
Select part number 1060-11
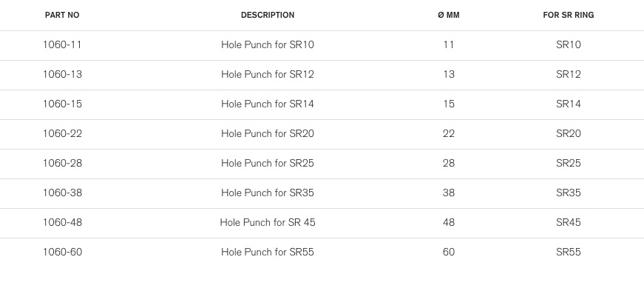click(x=62, y=44)
